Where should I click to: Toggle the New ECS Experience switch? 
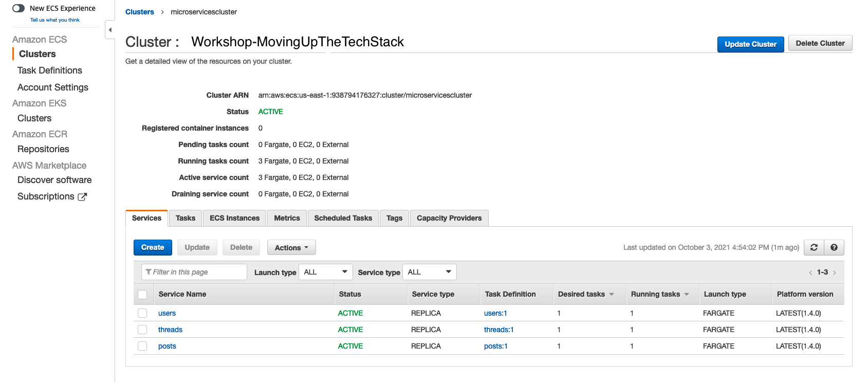(x=19, y=8)
